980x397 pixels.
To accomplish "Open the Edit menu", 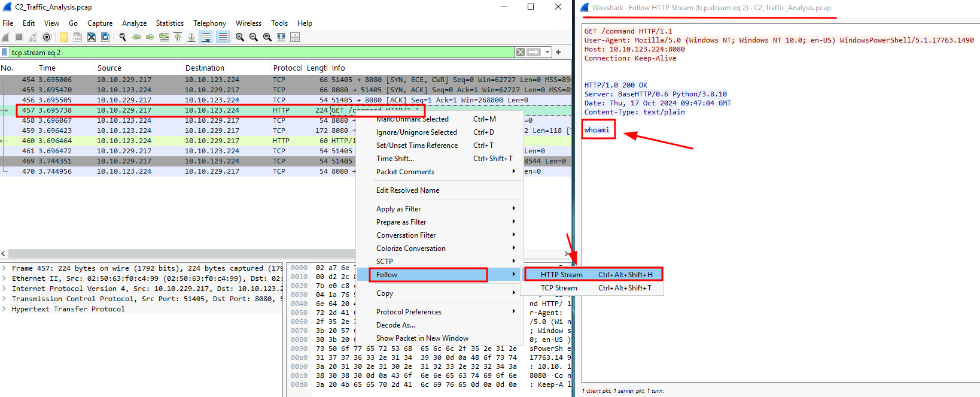I will click(x=29, y=23).
